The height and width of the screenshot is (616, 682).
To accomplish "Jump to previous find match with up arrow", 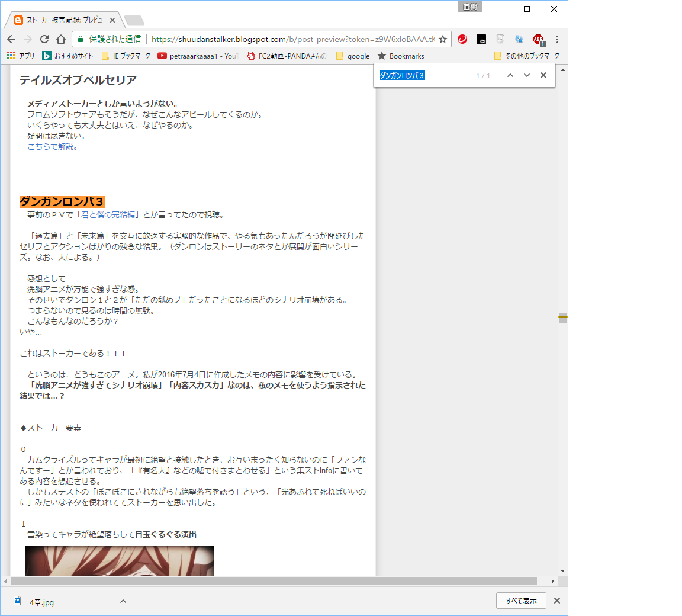I will click(x=510, y=75).
